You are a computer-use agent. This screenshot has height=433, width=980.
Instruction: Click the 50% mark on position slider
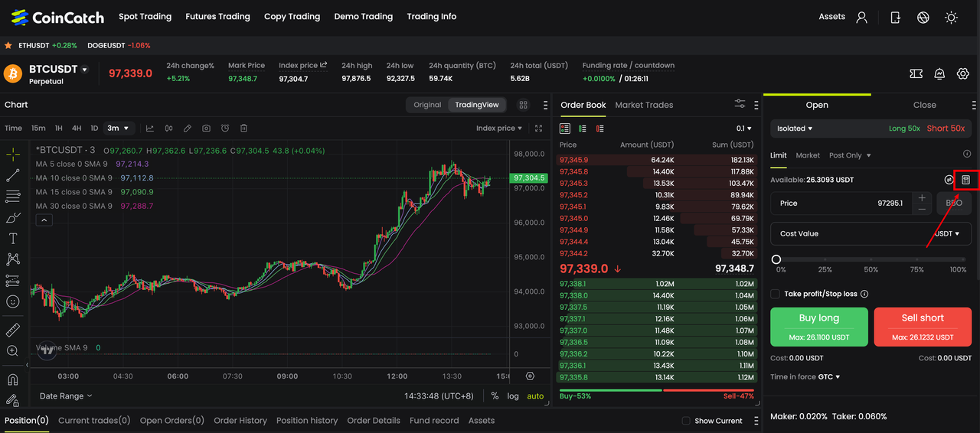tap(871, 260)
